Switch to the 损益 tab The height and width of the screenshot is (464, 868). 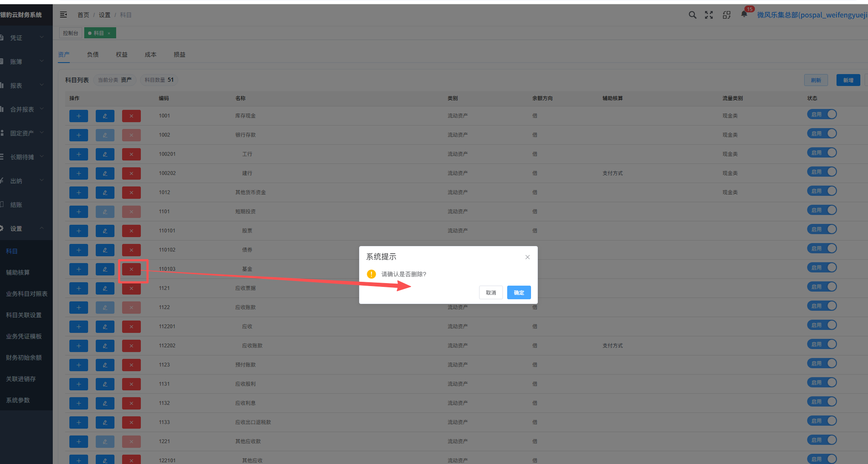tap(180, 54)
